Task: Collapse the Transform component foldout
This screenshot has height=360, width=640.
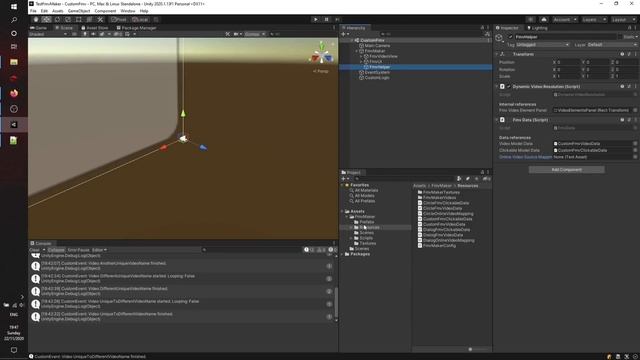Action: coord(497,54)
